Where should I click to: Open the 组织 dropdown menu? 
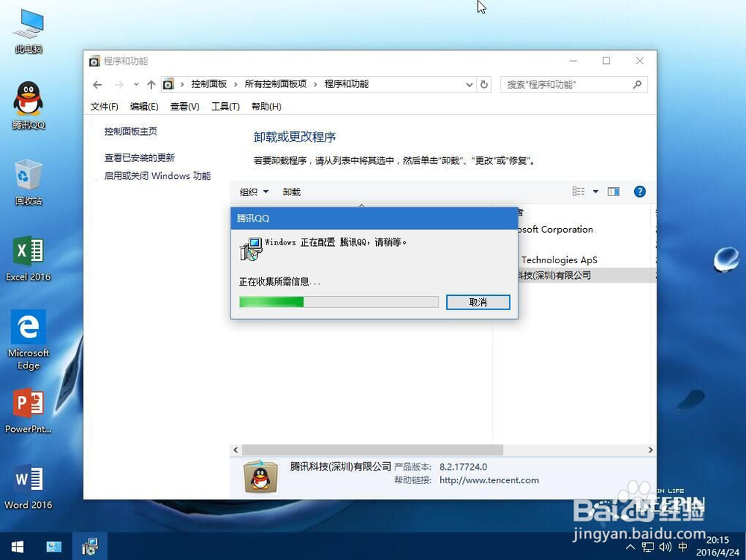point(254,192)
